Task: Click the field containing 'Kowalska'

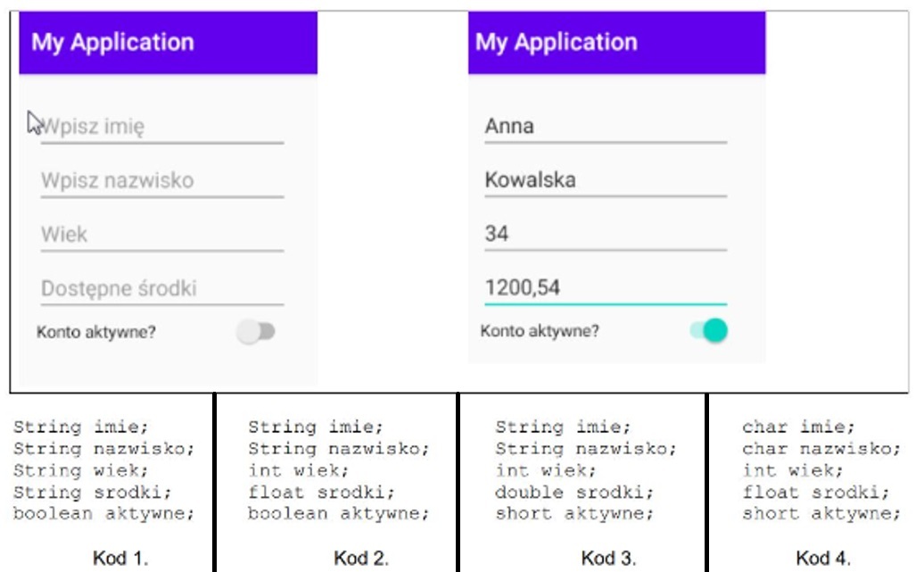Action: pyautogui.click(x=606, y=180)
